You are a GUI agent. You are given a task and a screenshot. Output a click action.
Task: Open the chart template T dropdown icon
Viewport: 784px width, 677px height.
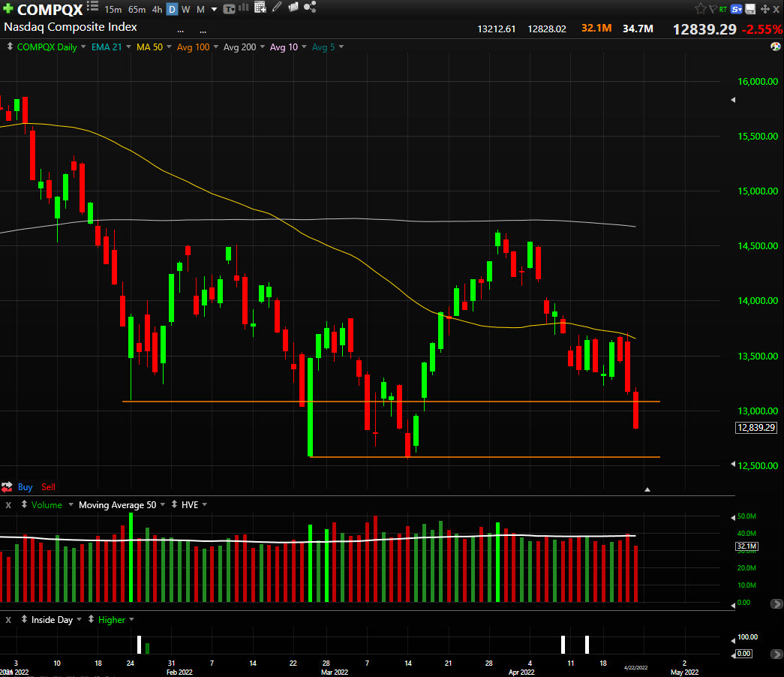click(229, 8)
